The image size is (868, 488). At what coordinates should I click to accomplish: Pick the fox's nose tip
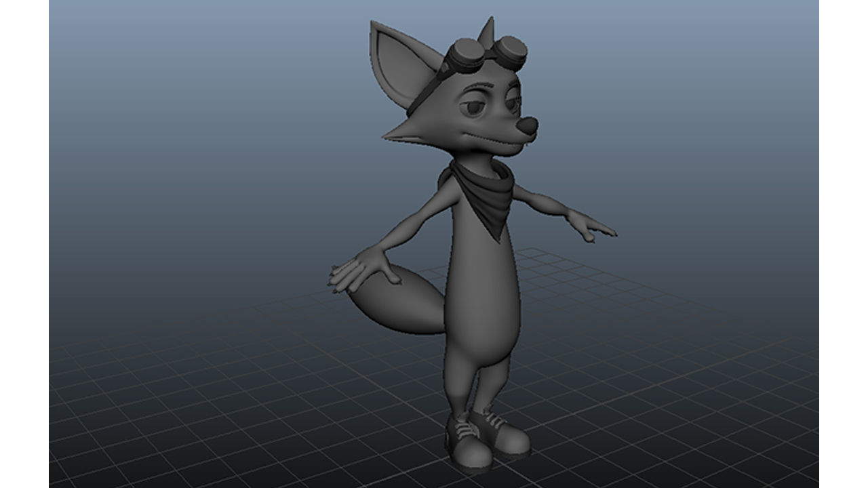coord(528,125)
